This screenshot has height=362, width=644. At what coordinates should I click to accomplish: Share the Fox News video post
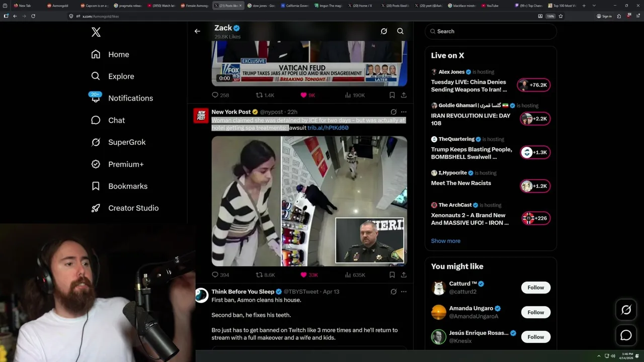pos(404,95)
